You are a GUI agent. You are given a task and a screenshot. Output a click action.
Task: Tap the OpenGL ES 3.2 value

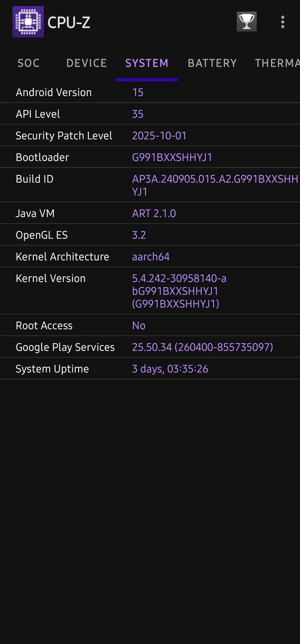(x=139, y=235)
